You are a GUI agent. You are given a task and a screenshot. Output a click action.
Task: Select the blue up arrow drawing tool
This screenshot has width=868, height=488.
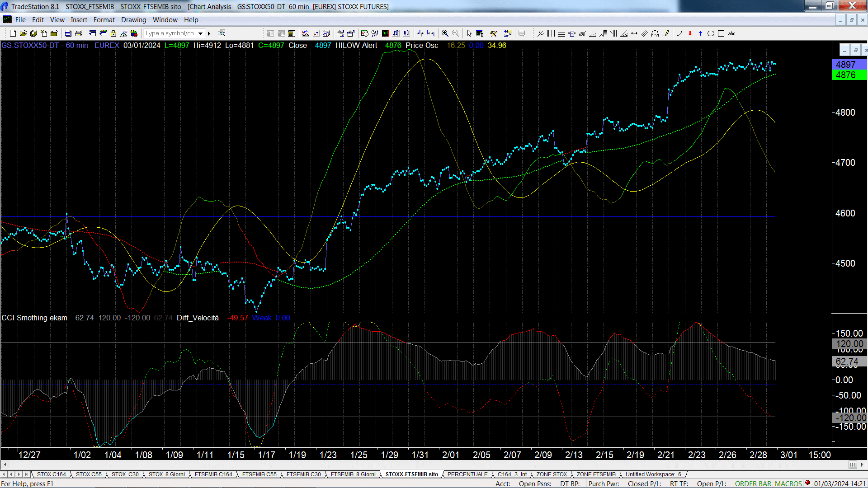pos(700,33)
